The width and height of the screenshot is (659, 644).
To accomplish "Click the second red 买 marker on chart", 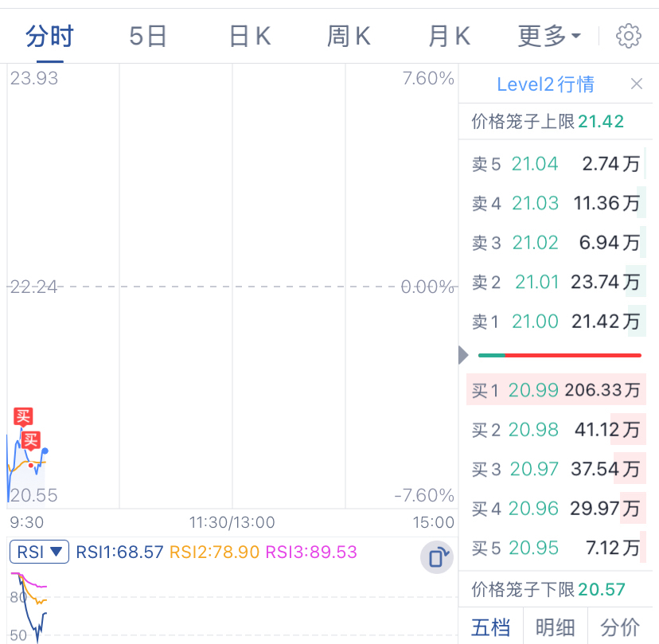I will coord(31,440).
